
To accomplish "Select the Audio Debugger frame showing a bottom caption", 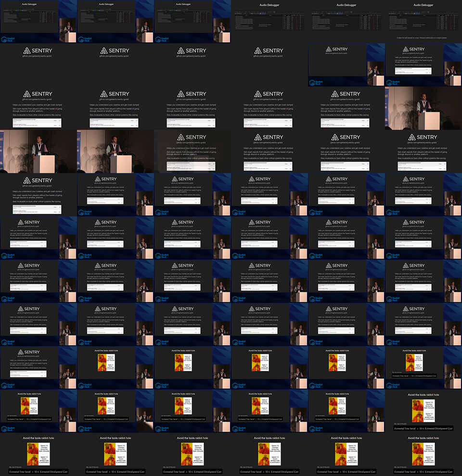I will click(423, 22).
